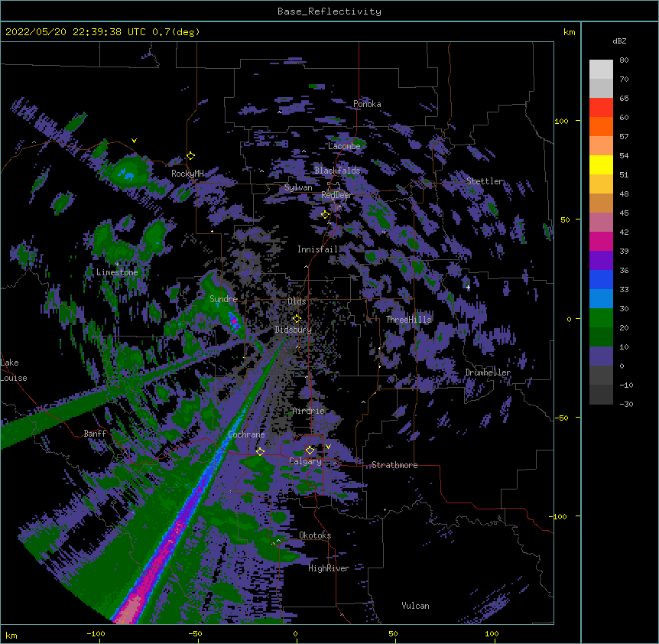Click the Lake Louise label at left edge
The image size is (659, 644).
[x=14, y=370]
